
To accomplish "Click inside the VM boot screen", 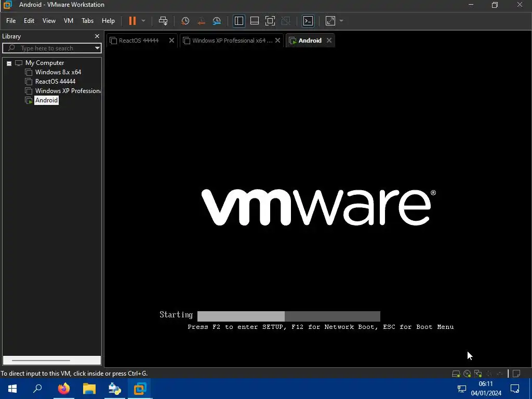I will coord(318,207).
